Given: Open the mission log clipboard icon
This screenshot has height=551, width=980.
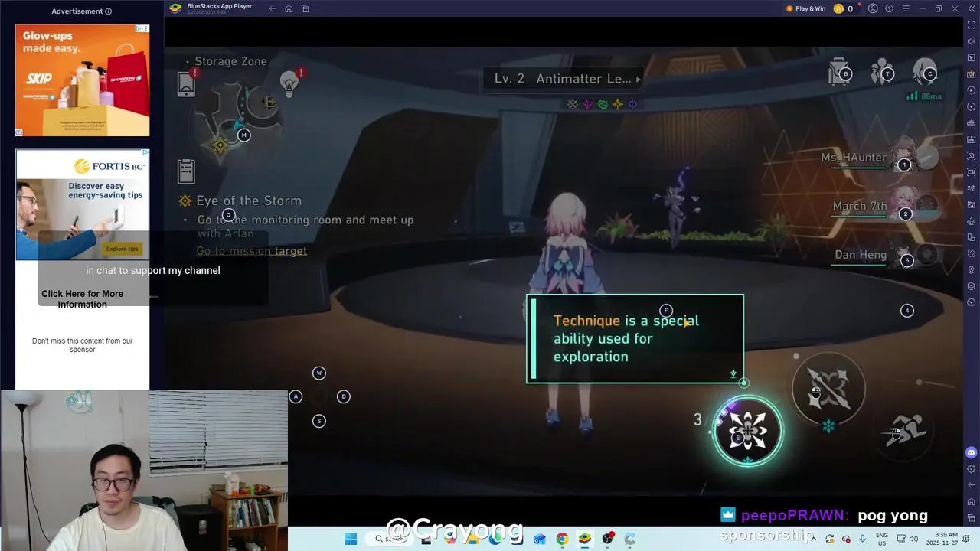Looking at the screenshot, I should coord(186,171).
